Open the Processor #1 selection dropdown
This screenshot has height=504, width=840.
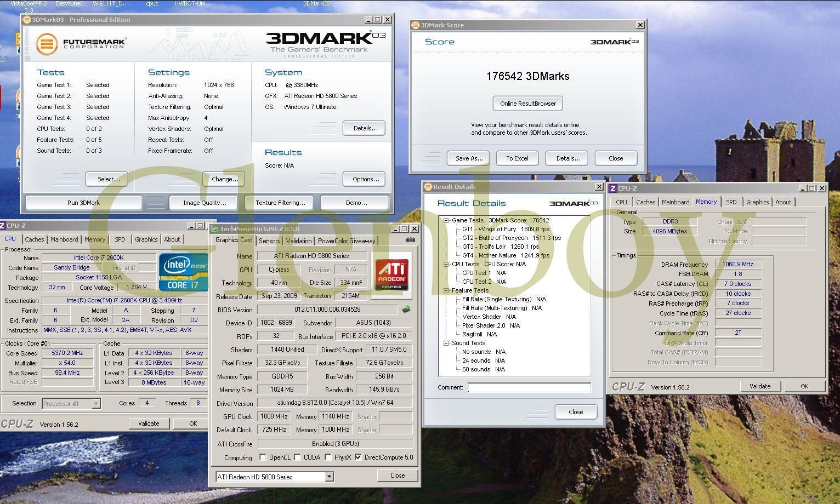96,404
